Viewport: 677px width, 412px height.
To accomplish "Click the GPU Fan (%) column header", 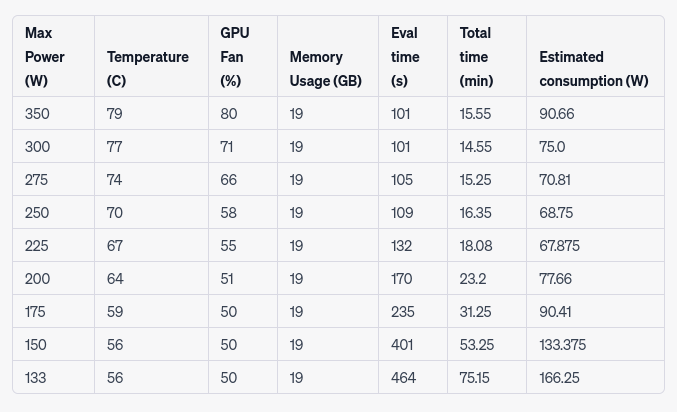I will 234,57.
